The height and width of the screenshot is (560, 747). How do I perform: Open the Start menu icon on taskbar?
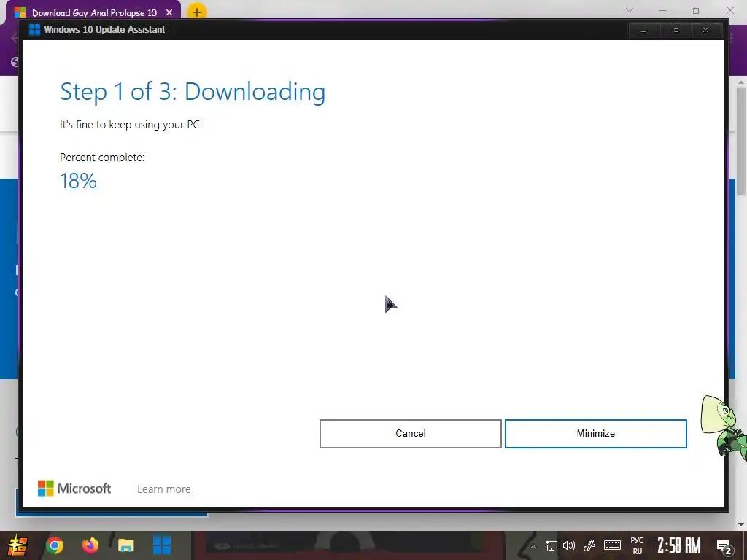click(x=16, y=545)
